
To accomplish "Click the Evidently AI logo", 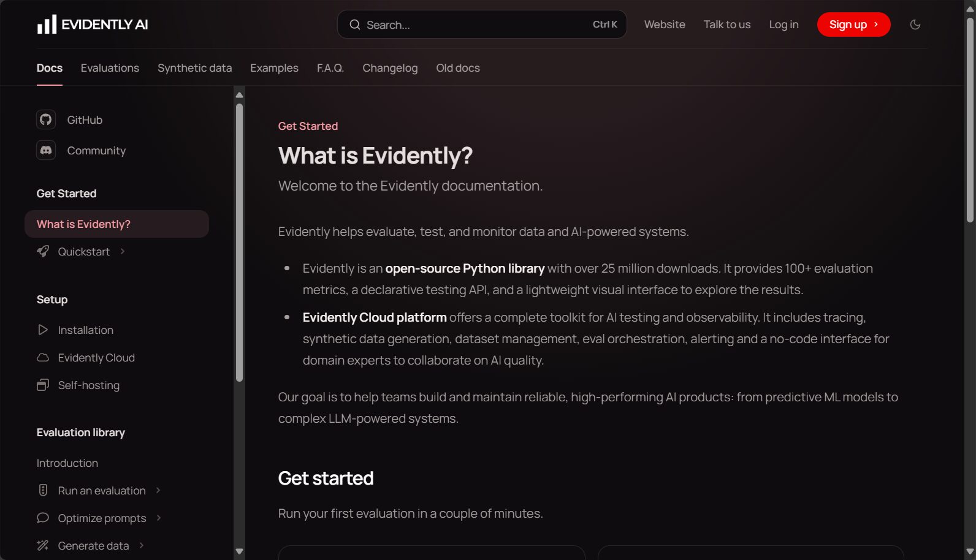I will [92, 25].
